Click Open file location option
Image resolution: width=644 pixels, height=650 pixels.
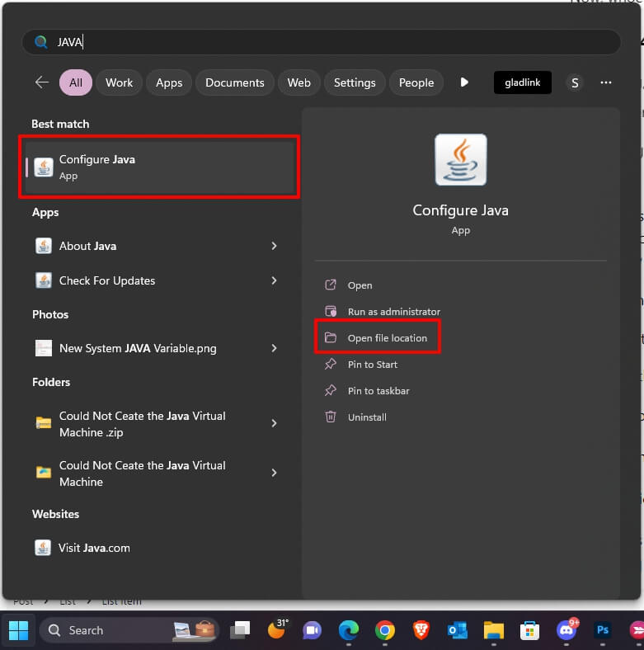(x=387, y=338)
